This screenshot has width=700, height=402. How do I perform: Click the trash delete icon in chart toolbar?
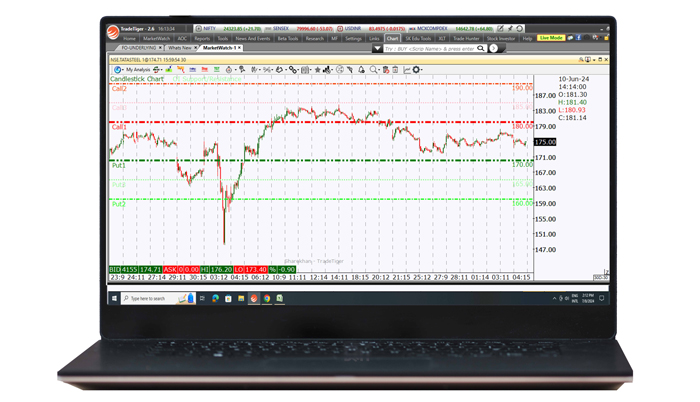(395, 70)
